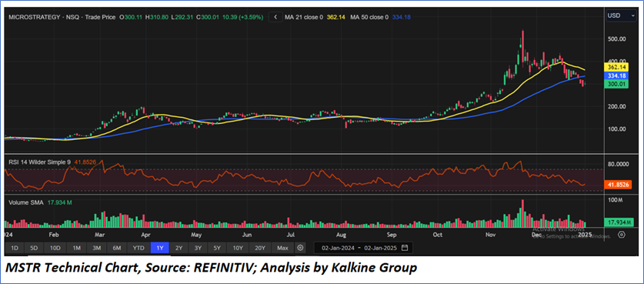Click the MA 50 close 0 legend
The height and width of the screenshot is (284, 644).
369,17
